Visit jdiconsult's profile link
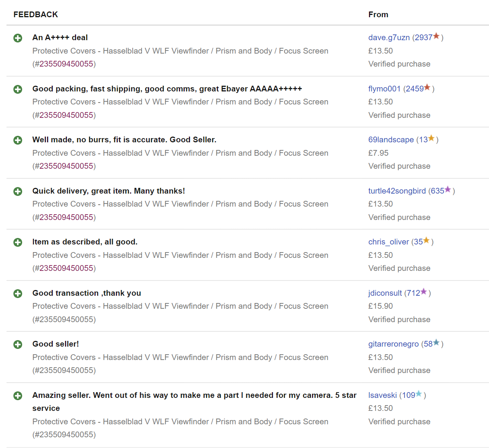 click(x=385, y=293)
